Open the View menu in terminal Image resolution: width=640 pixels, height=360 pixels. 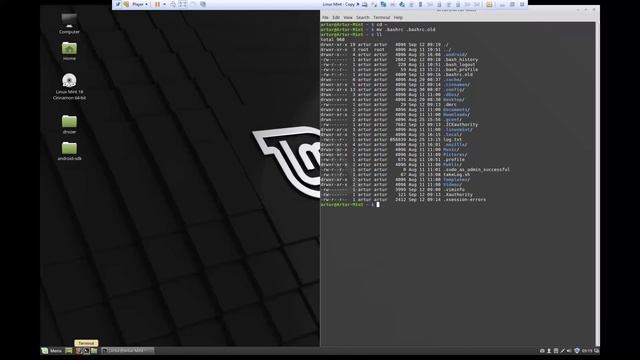(x=348, y=18)
